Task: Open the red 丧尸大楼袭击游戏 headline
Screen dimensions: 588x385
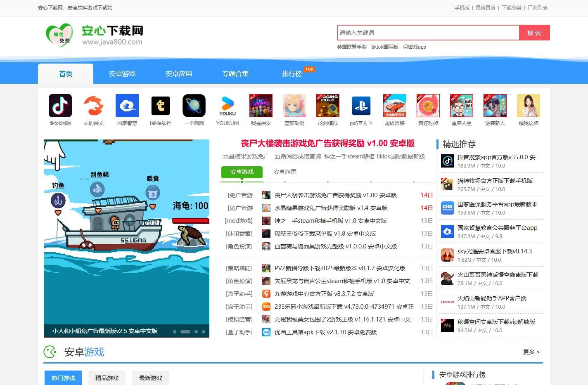Action: [x=328, y=143]
